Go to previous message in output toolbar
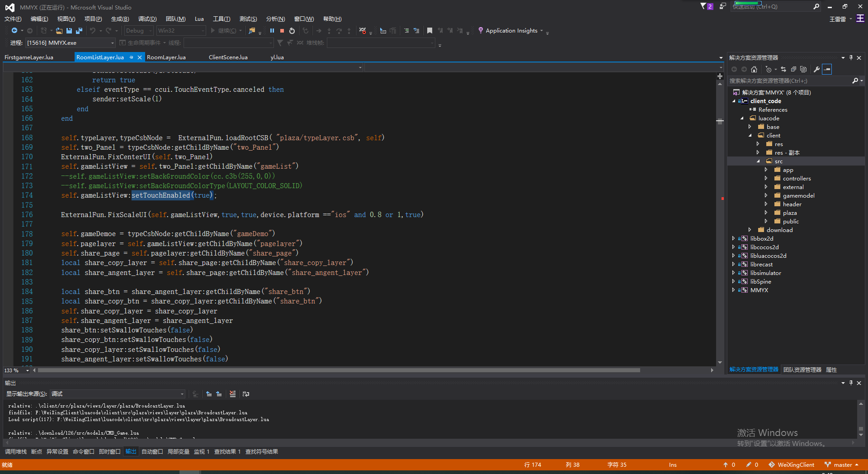Screen dimensions: 868x474 coord(209,394)
